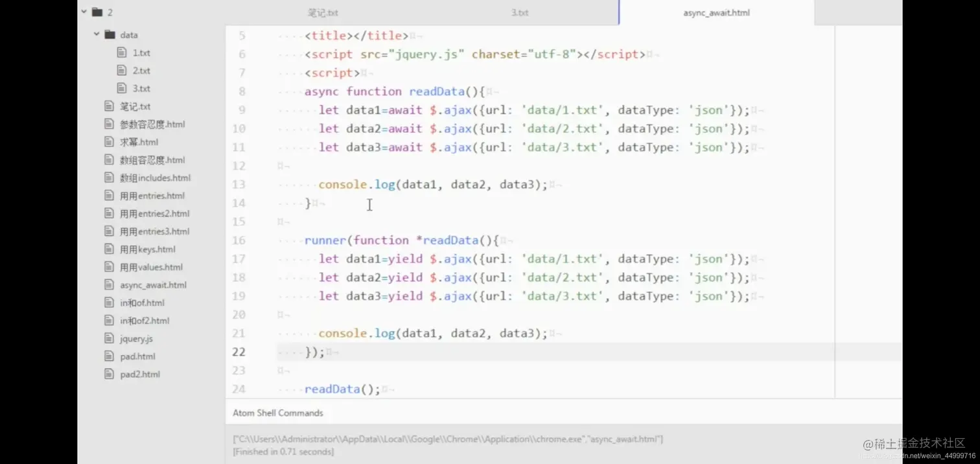Click file icon next to 2.txt
Viewport: 980px width, 464px height.
pos(121,70)
